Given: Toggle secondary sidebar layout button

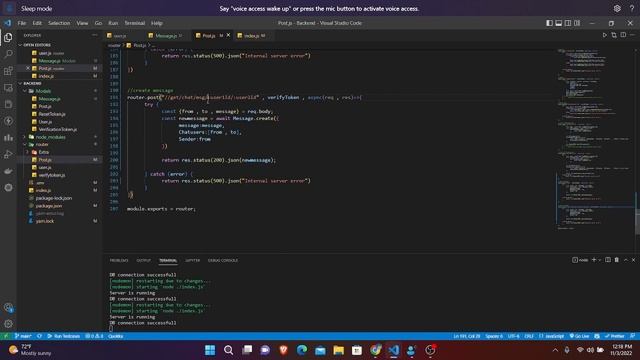Looking at the screenshot, I should (568, 23).
